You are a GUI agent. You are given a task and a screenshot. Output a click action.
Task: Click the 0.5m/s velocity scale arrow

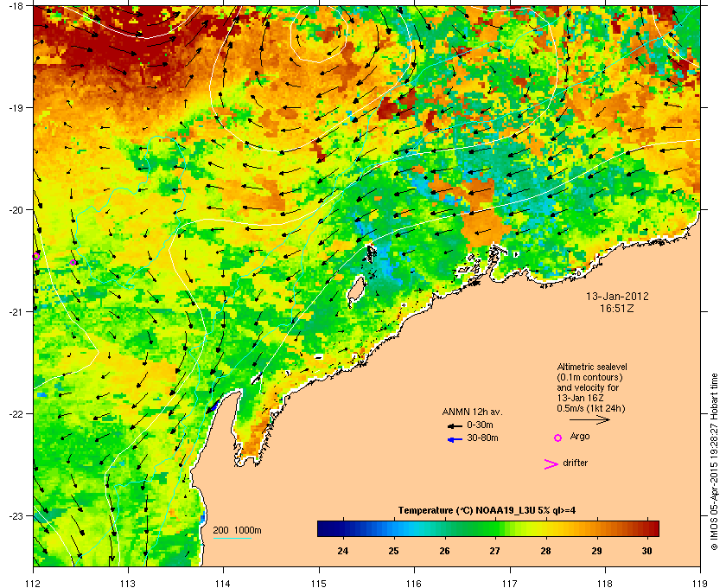(589, 419)
